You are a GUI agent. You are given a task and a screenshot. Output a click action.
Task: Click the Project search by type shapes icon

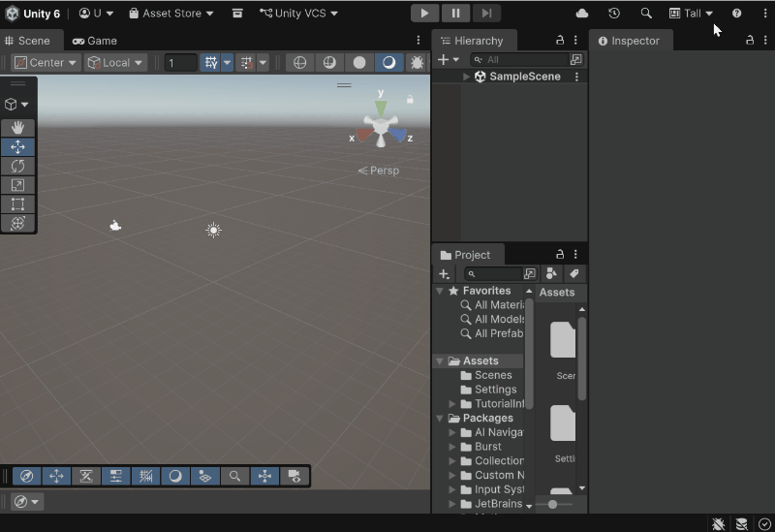point(551,273)
